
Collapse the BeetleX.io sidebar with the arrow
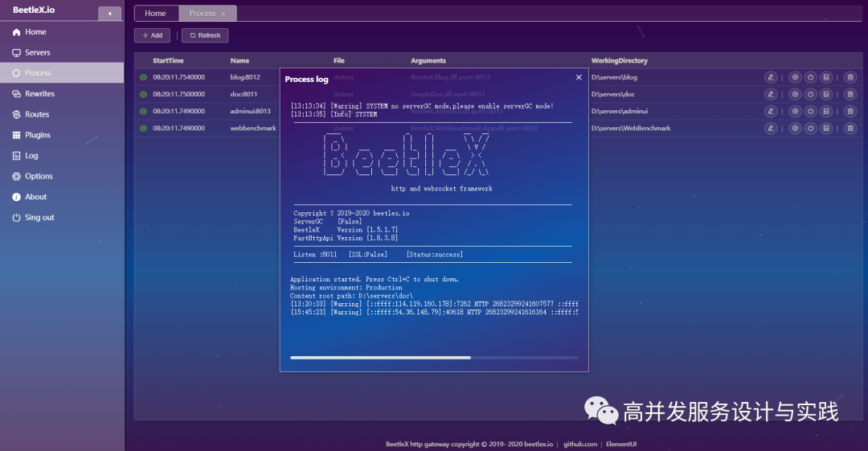[x=109, y=14]
